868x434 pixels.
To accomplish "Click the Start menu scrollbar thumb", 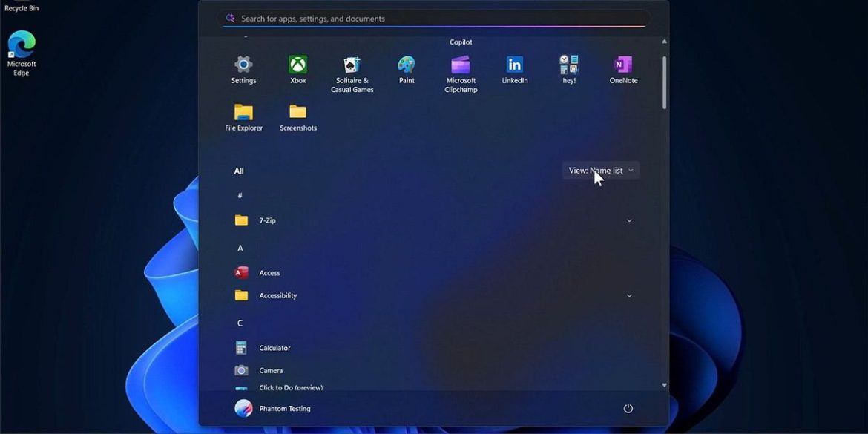I will click(x=664, y=82).
